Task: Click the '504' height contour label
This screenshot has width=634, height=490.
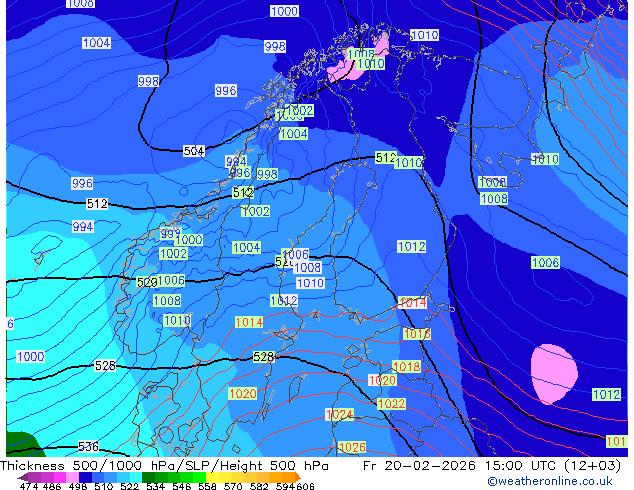Action: pyautogui.click(x=194, y=151)
